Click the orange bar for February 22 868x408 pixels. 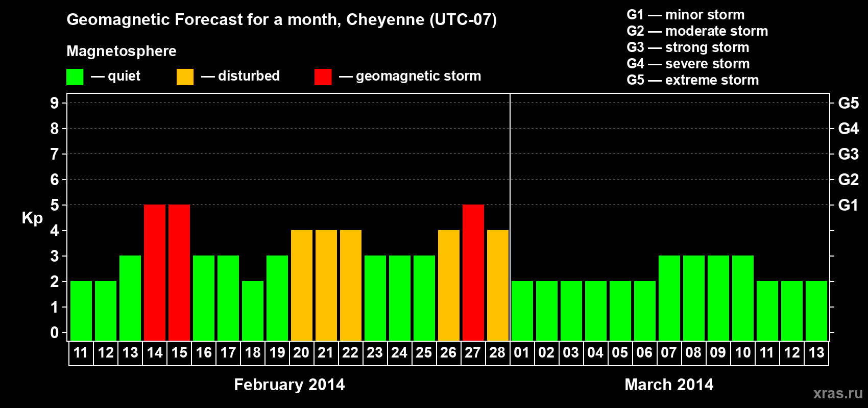click(x=351, y=285)
